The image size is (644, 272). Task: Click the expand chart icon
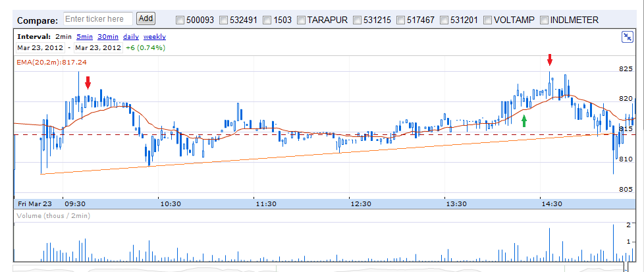pyautogui.click(x=627, y=37)
